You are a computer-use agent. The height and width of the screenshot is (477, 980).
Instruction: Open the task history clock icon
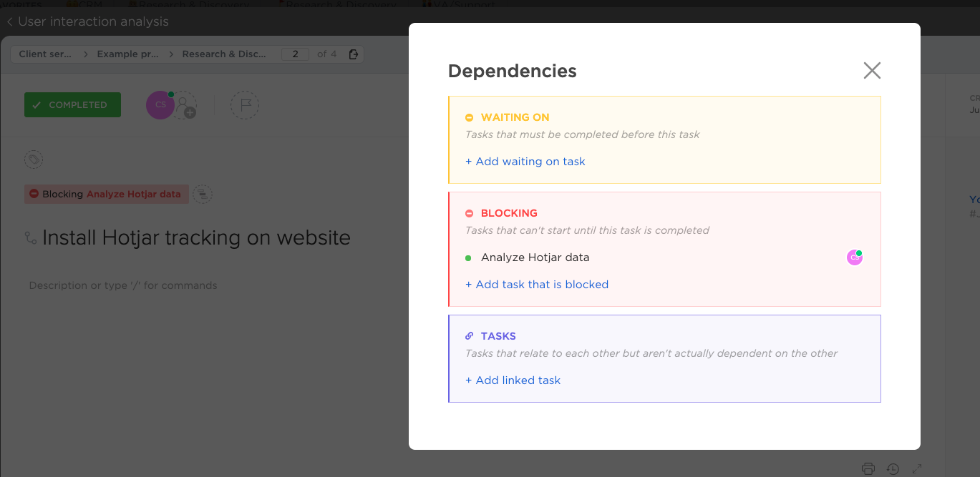[893, 469]
